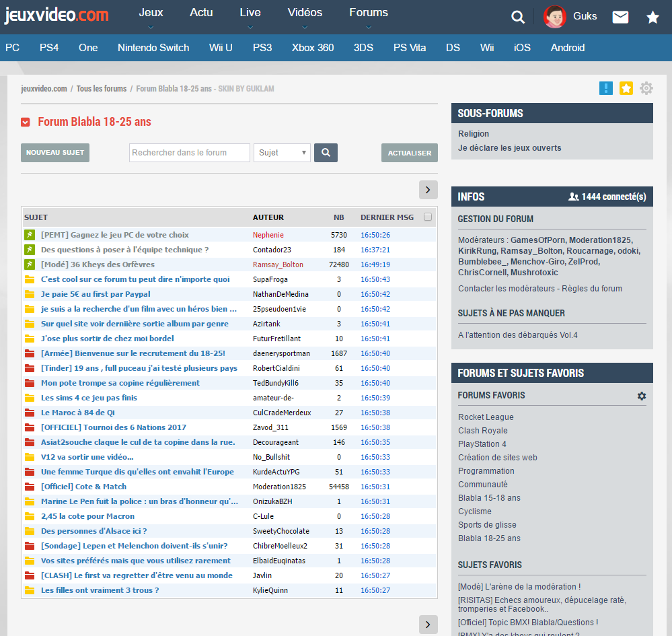Open Blabla 15-18 ans favorite forum

tap(489, 498)
